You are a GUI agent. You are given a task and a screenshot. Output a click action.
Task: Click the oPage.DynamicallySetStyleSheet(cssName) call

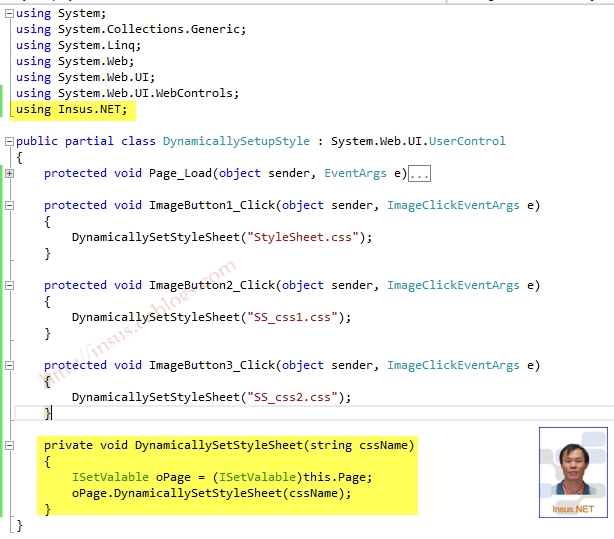coord(211,493)
